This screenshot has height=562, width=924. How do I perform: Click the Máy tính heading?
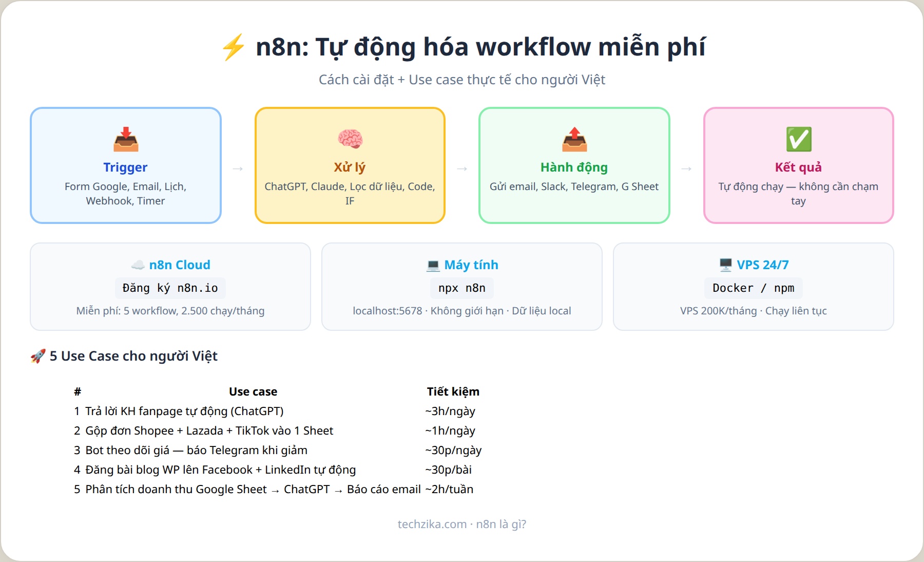tap(471, 265)
